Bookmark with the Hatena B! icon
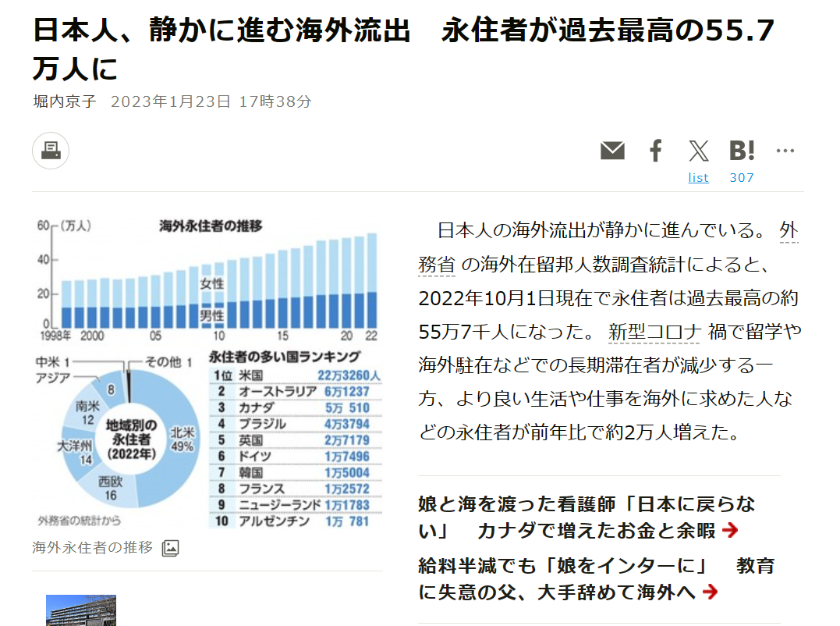 pyautogui.click(x=742, y=151)
